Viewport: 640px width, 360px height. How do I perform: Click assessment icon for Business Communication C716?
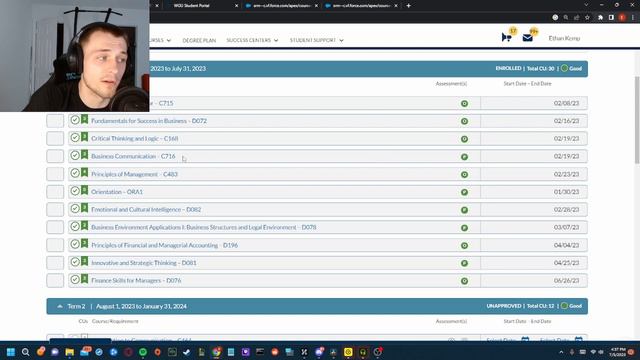pos(464,157)
